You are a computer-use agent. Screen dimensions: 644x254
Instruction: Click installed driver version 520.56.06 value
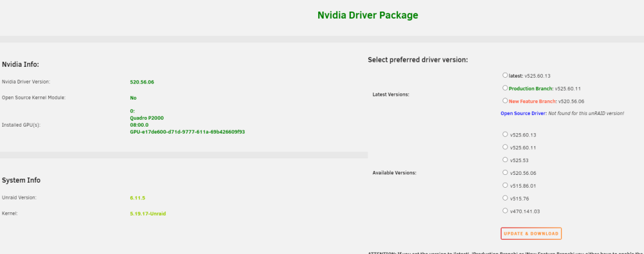tap(142, 82)
